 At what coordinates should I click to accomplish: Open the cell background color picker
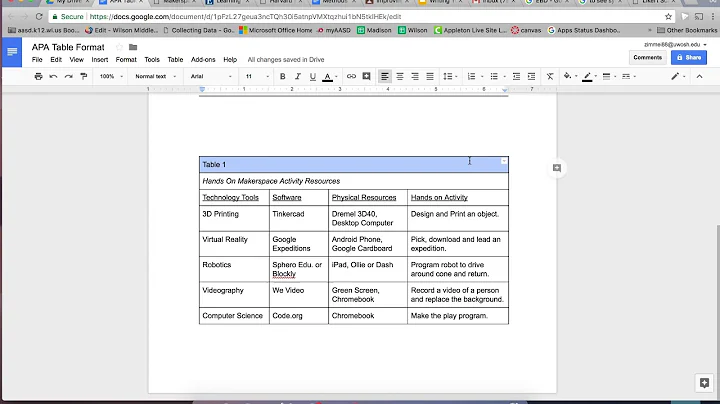click(x=570, y=76)
